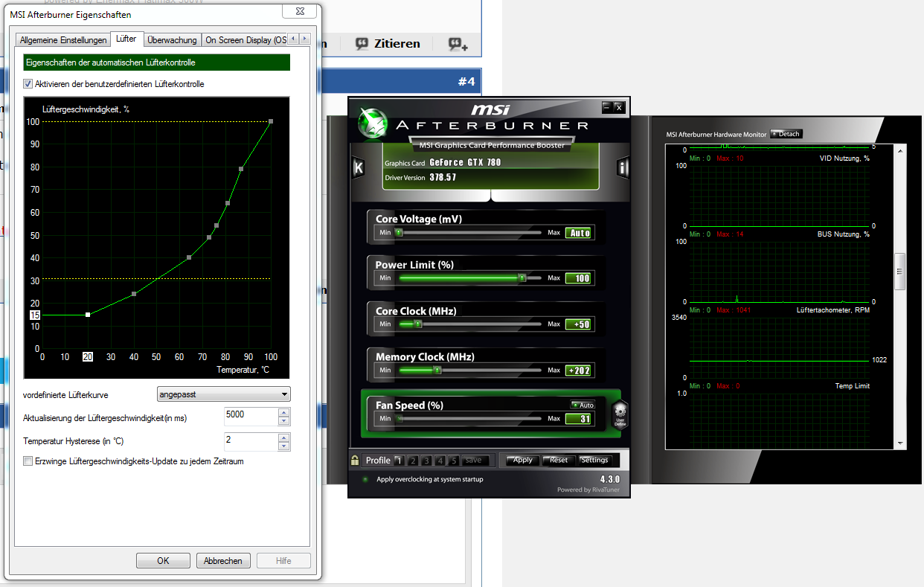Click the Fan Speed value 31 box
924x587 pixels.
578,419
